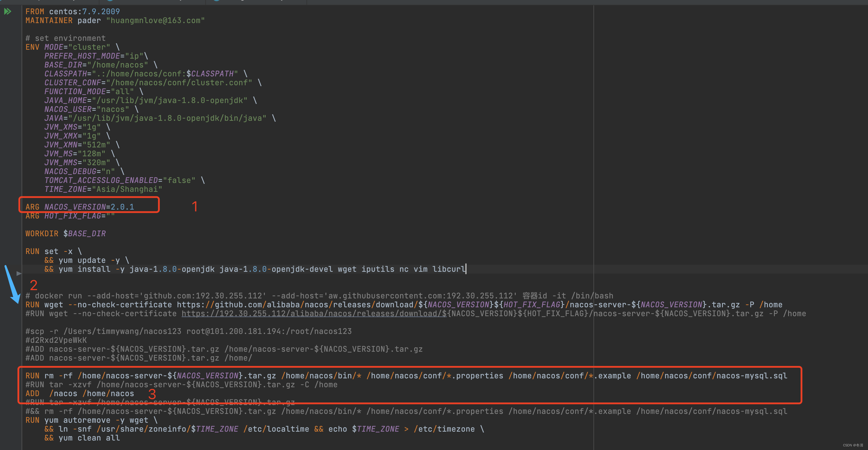Viewport: 868px width, 450px height.
Task: Click JVM_XMS="1g" entry
Action: point(77,127)
